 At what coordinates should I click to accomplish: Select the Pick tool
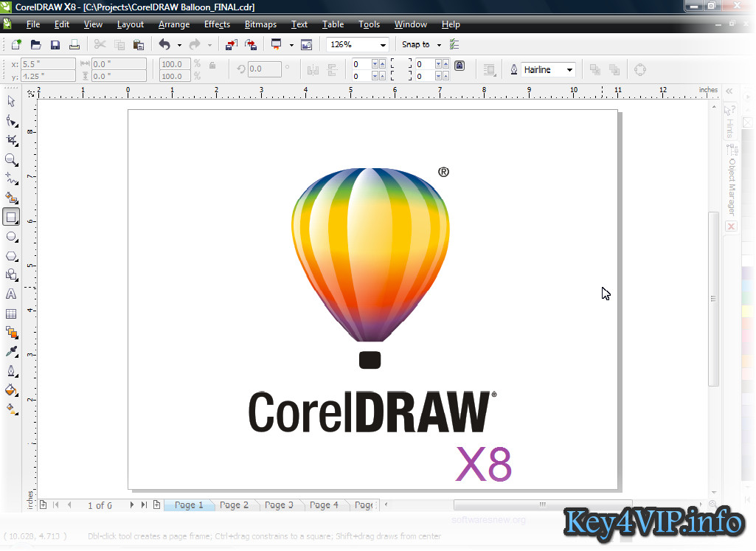click(x=11, y=101)
